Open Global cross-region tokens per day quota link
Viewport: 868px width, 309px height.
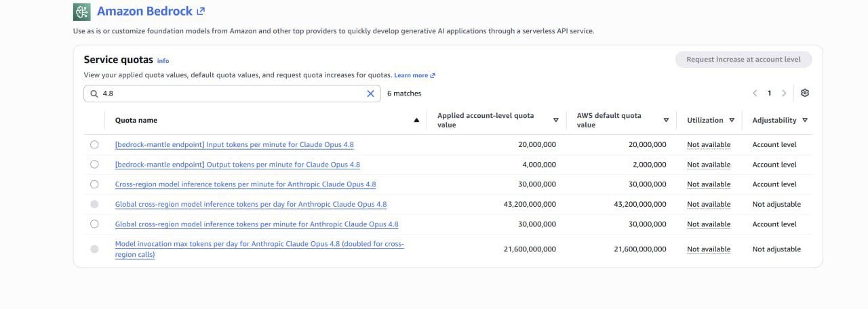pos(251,204)
